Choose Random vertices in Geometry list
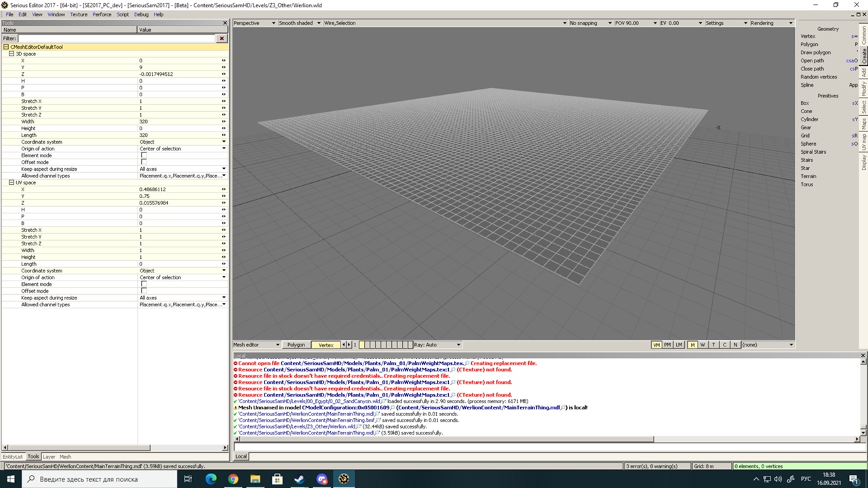The image size is (868, 488). [x=818, y=77]
